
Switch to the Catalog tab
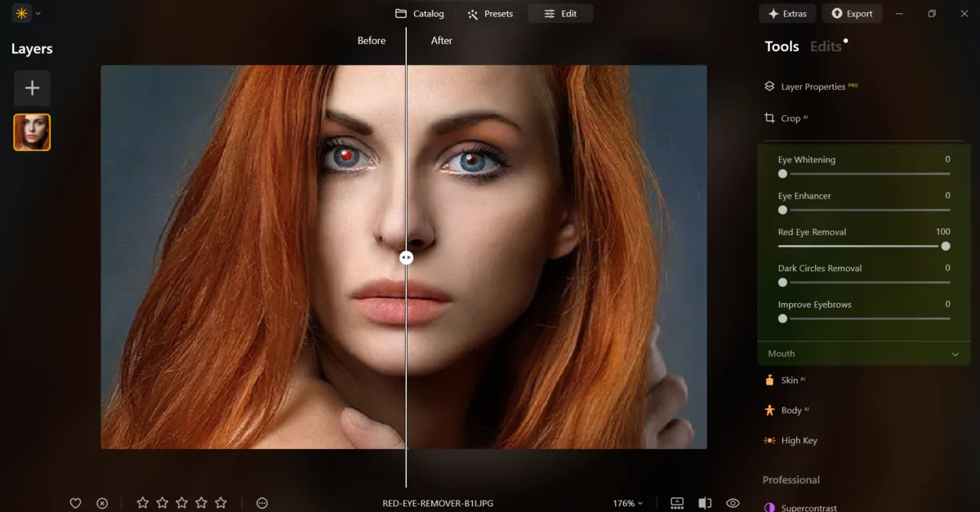coord(420,13)
